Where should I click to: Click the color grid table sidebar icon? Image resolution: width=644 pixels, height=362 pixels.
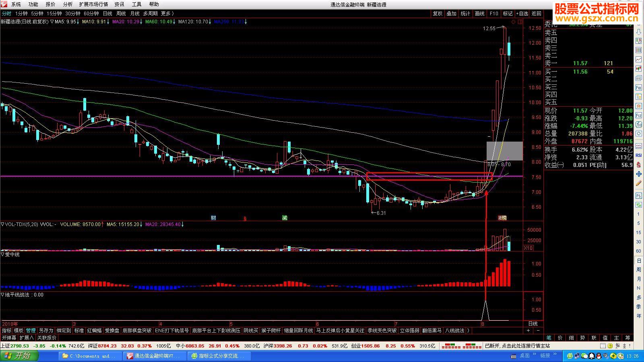pyautogui.click(x=639, y=50)
